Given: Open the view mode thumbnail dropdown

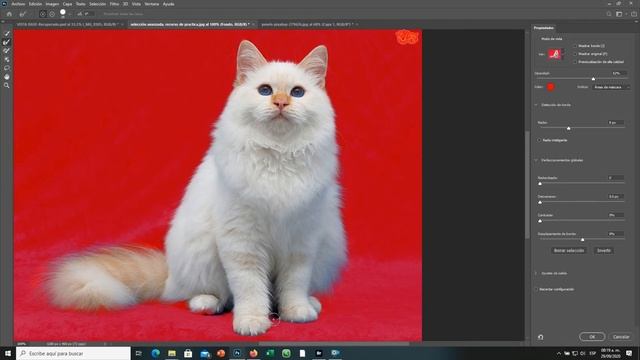Looking at the screenshot, I should 556,54.
